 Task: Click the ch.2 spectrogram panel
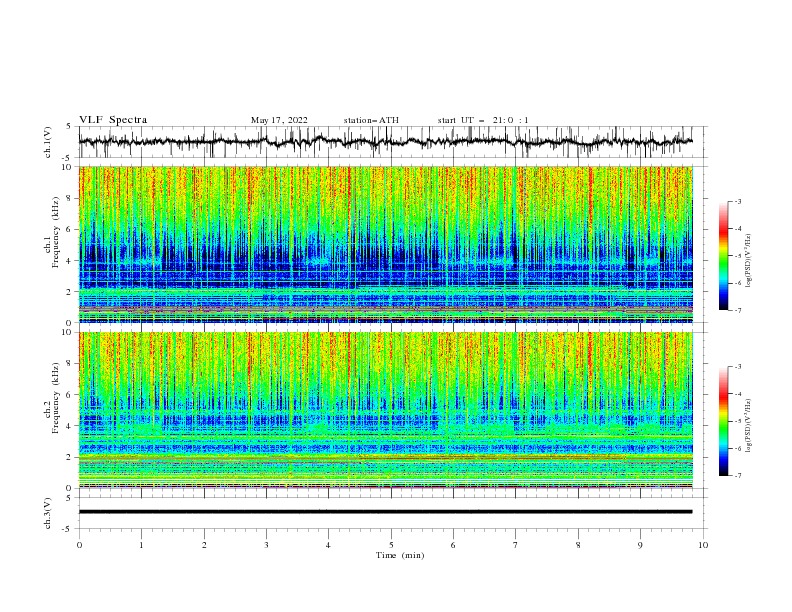point(386,410)
